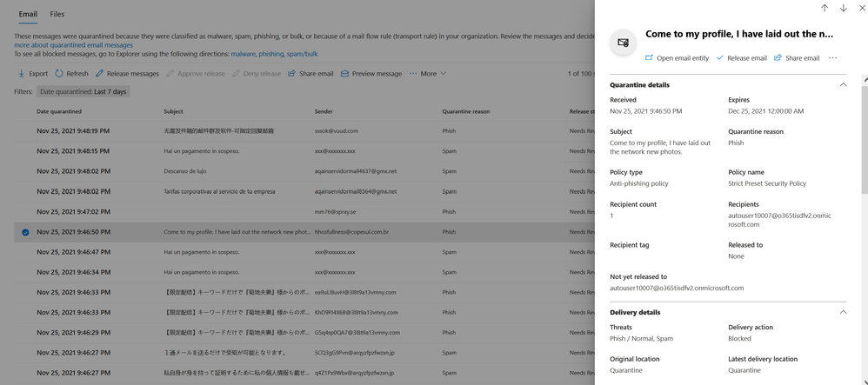Image resolution: width=868 pixels, height=385 pixels.
Task: Switch to the Files tab
Action: pos(57,14)
